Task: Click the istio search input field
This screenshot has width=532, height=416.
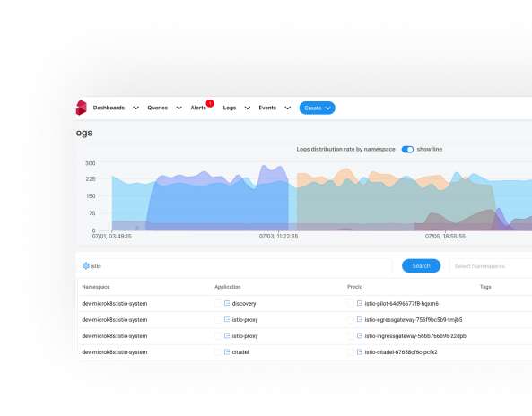Action: point(234,266)
